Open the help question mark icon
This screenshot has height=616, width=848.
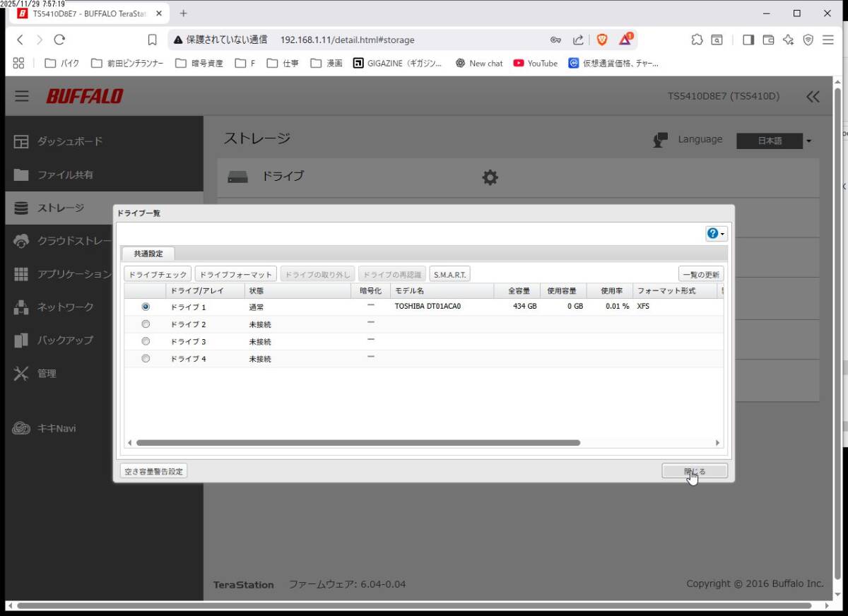coord(712,233)
